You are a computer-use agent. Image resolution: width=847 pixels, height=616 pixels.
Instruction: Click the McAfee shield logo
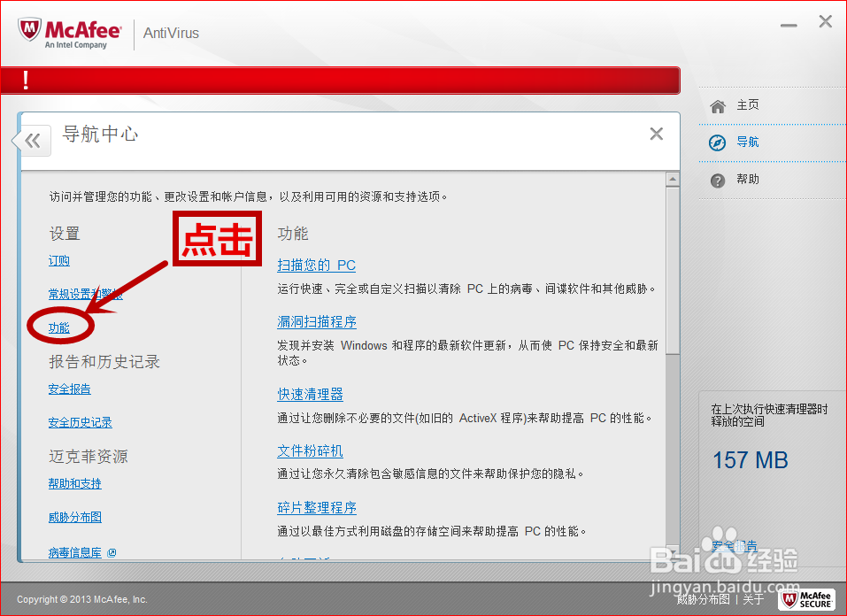pyautogui.click(x=29, y=30)
